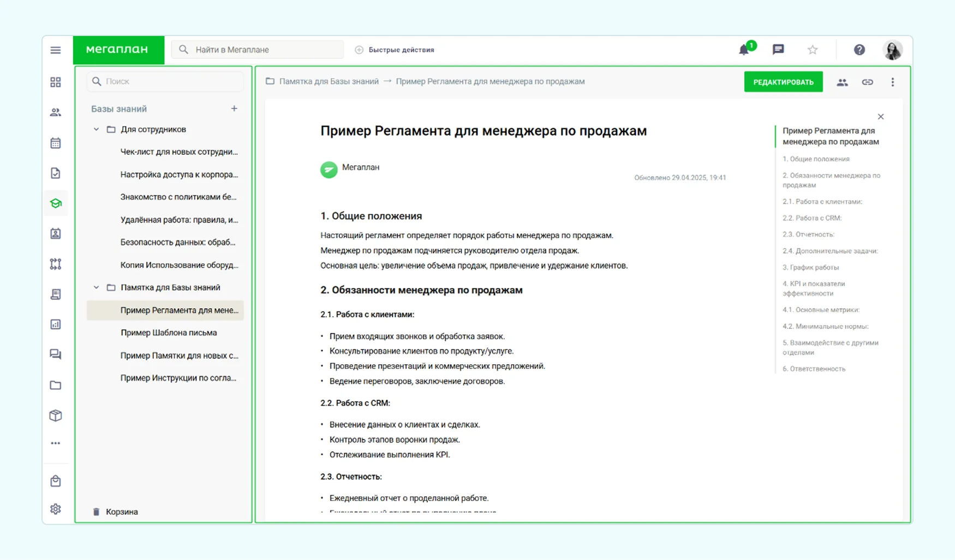Screen dimensions: 955x560
Task: Open the calendar icon in sidebar
Action: pos(56,143)
